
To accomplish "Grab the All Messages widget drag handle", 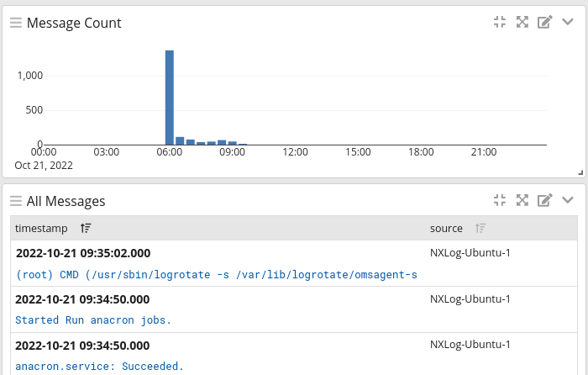I will [15, 200].
